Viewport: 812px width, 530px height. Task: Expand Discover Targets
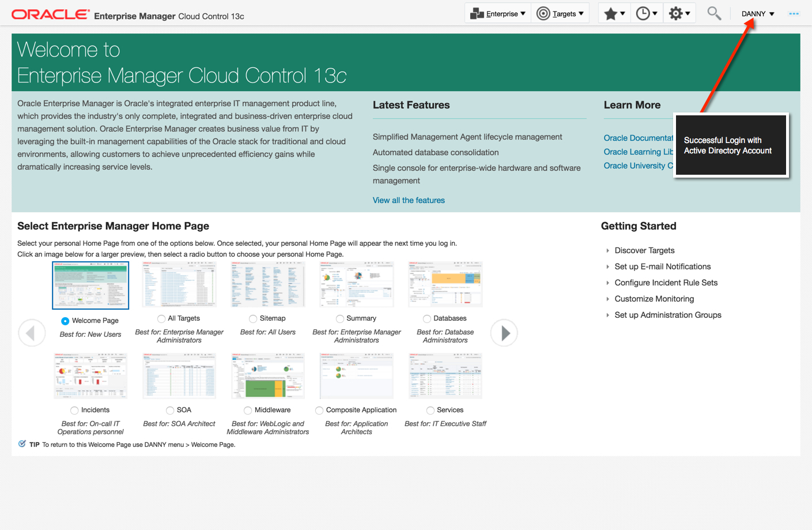[x=607, y=250]
